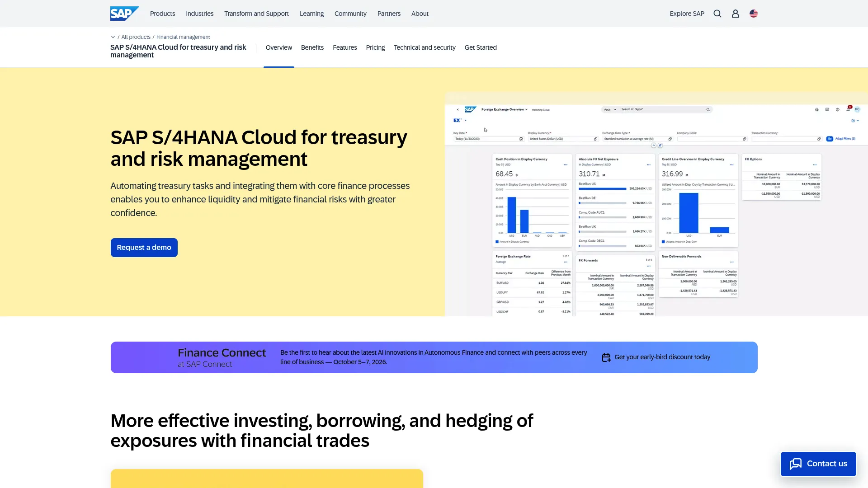Image resolution: width=868 pixels, height=488 pixels.
Task: Click the Request a demo button
Action: pyautogui.click(x=144, y=248)
